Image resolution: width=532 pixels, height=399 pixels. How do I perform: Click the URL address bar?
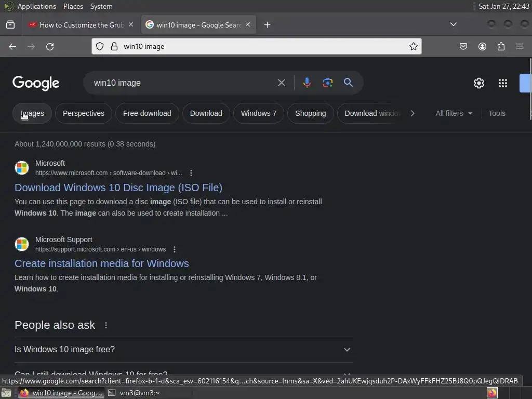point(257,46)
